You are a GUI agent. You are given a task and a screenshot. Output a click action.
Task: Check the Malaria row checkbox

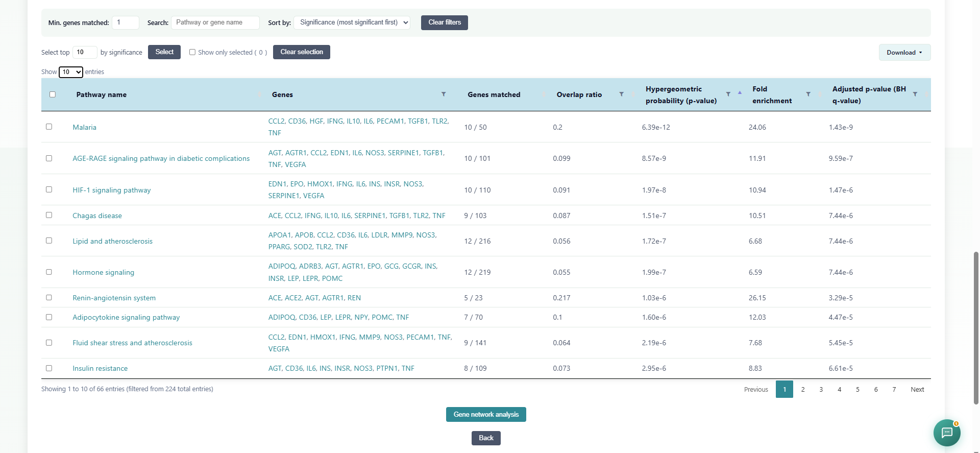point(49,127)
